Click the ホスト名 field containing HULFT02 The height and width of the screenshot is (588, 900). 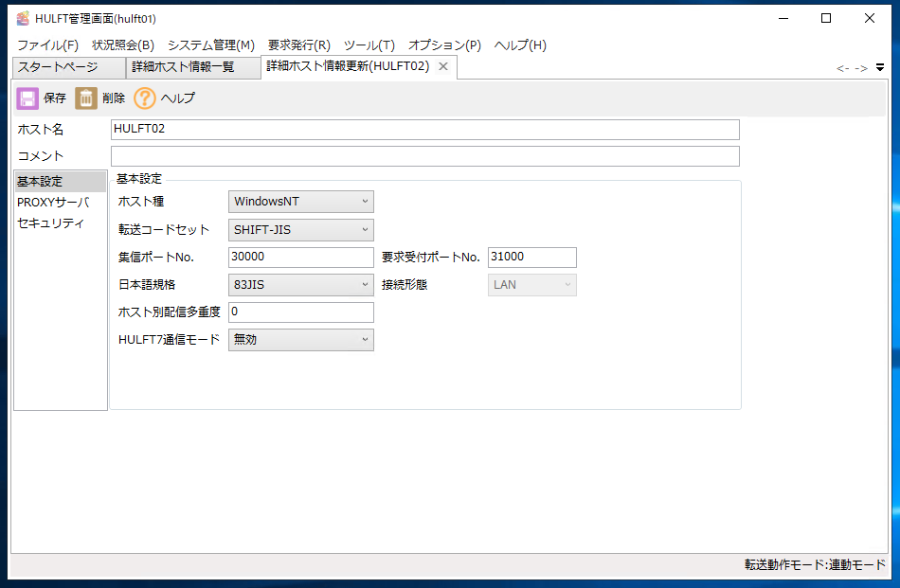coord(424,129)
